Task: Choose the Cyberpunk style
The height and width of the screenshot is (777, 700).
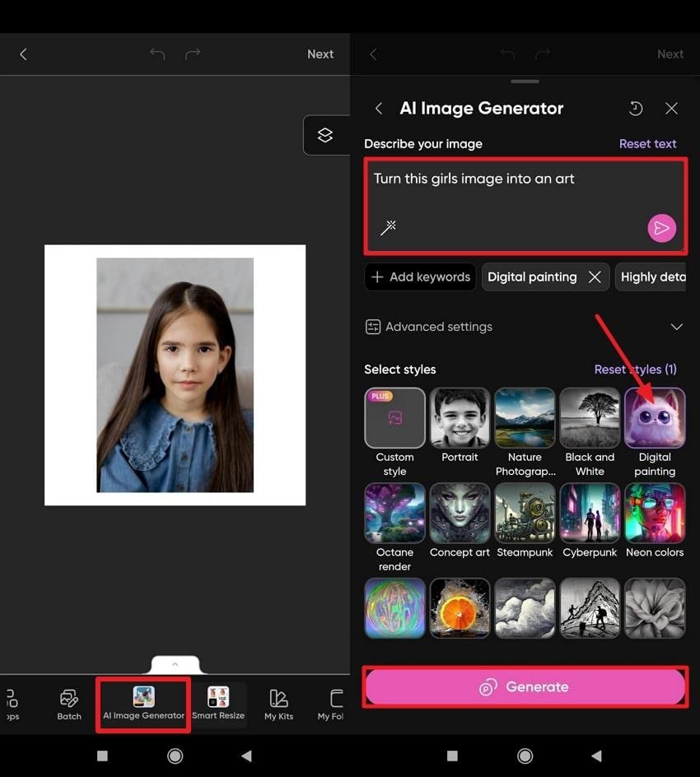Action: (x=590, y=513)
